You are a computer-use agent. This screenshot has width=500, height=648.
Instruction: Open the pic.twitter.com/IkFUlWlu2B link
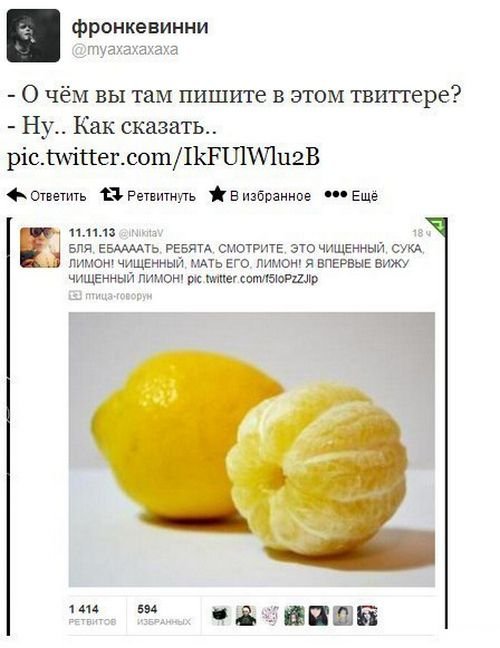click(164, 157)
